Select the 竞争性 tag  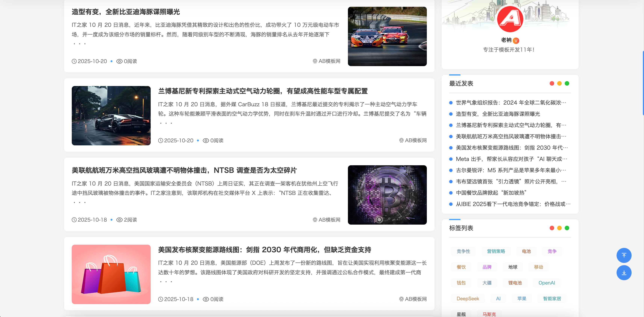pyautogui.click(x=463, y=251)
